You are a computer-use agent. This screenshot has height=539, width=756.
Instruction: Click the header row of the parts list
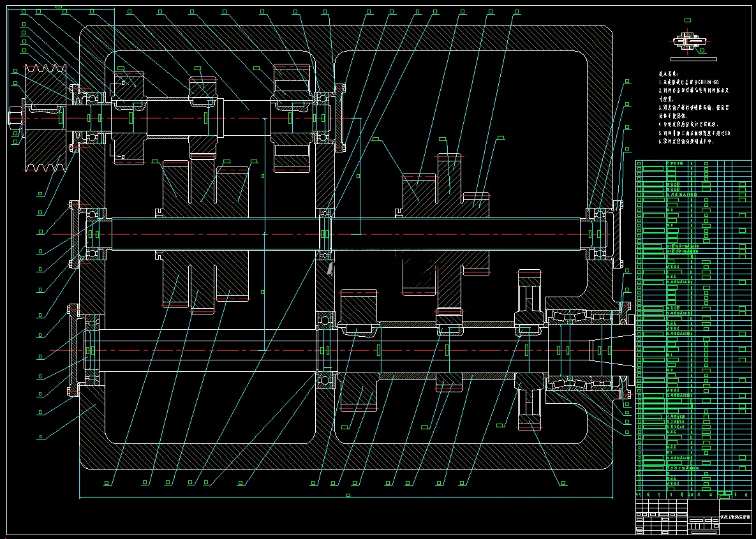(693, 494)
